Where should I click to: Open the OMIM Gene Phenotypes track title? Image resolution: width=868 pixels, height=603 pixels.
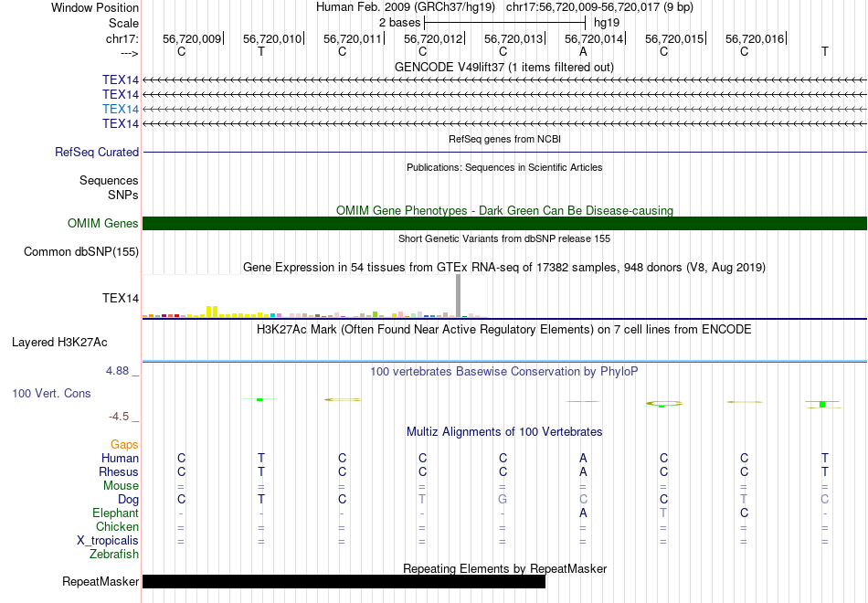[504, 210]
